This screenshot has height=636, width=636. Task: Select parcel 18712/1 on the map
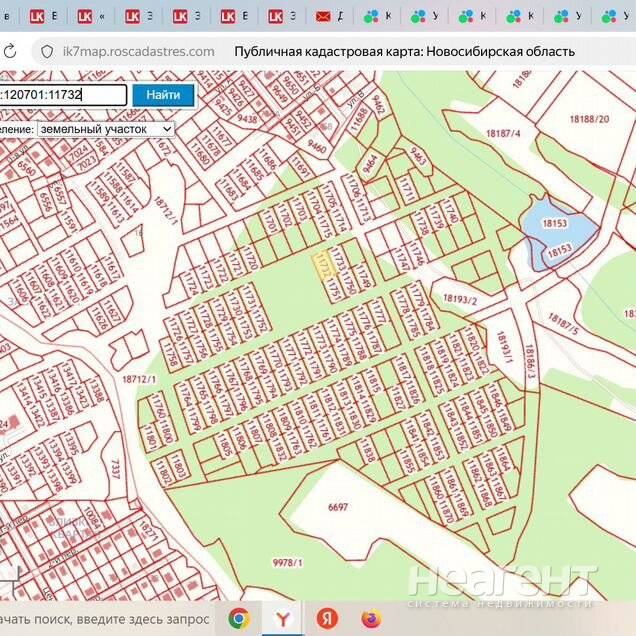(x=138, y=379)
